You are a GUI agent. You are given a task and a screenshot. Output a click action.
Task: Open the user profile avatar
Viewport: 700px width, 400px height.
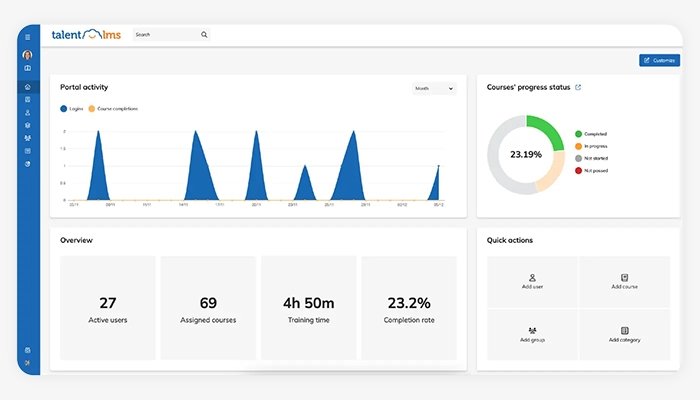[x=28, y=55]
